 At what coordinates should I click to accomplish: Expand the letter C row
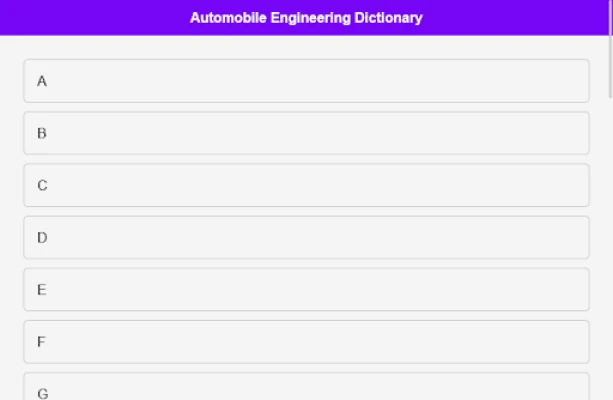click(306, 185)
